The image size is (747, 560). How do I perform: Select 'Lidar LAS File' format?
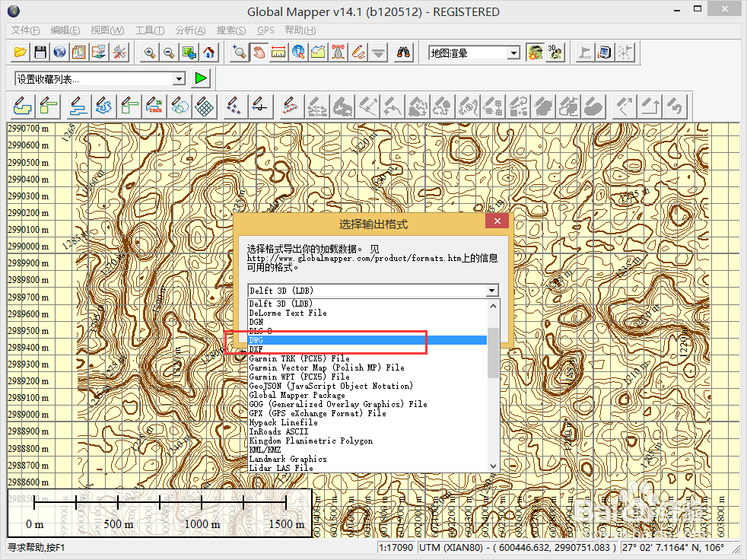[367, 468]
